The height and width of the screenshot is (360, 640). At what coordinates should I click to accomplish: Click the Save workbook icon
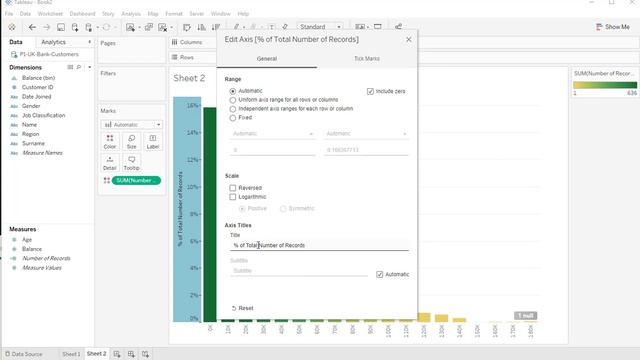click(x=61, y=27)
